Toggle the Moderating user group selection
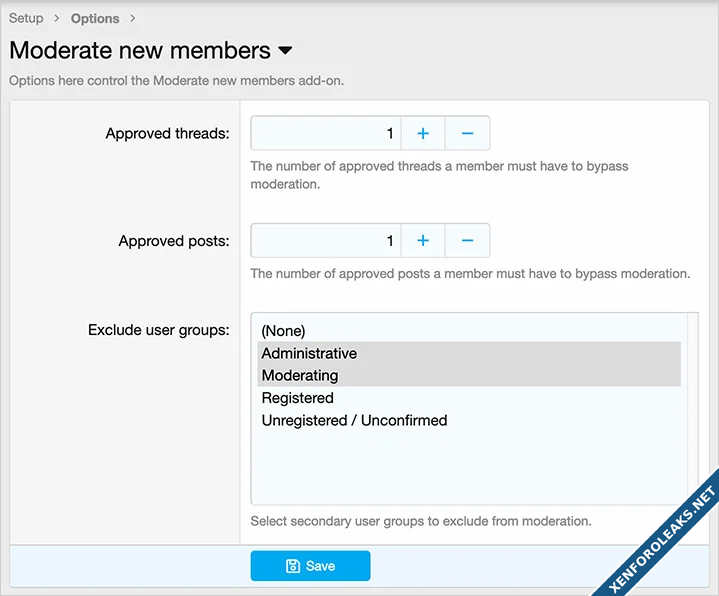719x596 pixels. click(x=300, y=376)
